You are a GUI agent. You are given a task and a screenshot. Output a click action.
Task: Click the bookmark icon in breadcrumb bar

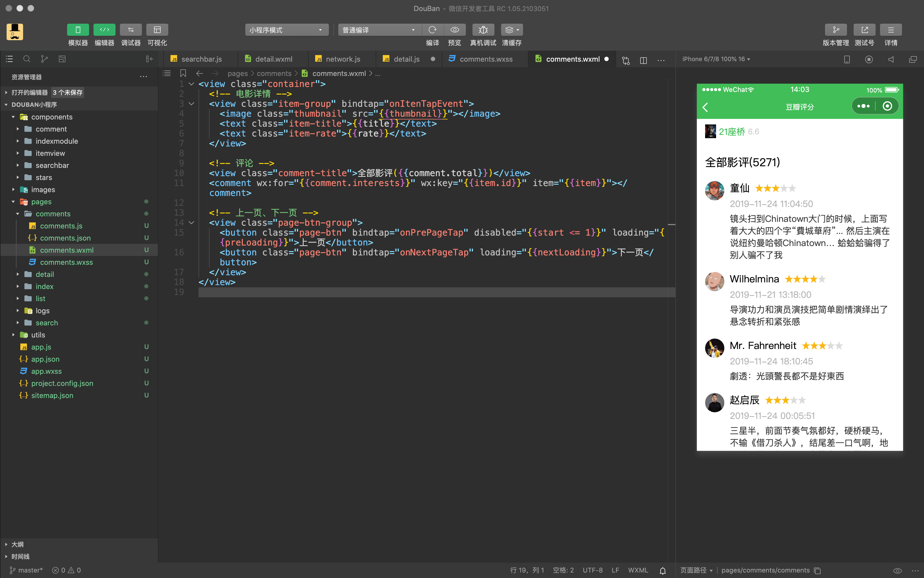coord(183,73)
